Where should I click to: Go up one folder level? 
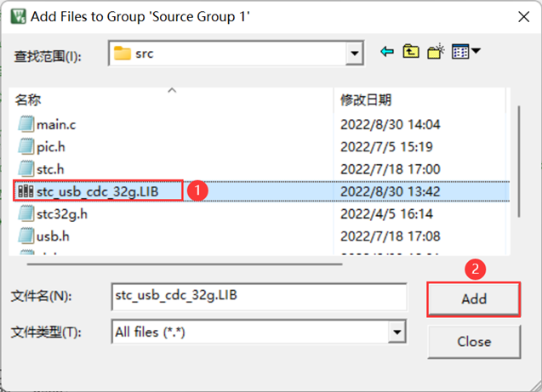(411, 52)
